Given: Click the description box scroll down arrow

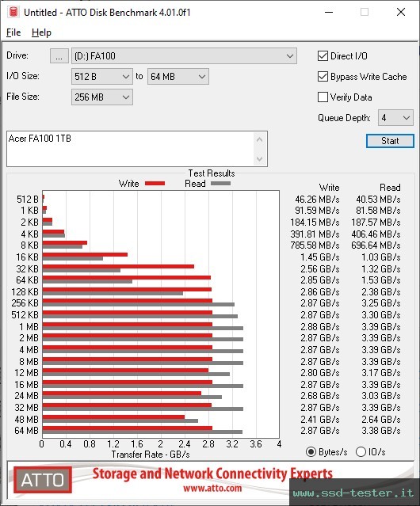Looking at the screenshot, I should (x=260, y=158).
